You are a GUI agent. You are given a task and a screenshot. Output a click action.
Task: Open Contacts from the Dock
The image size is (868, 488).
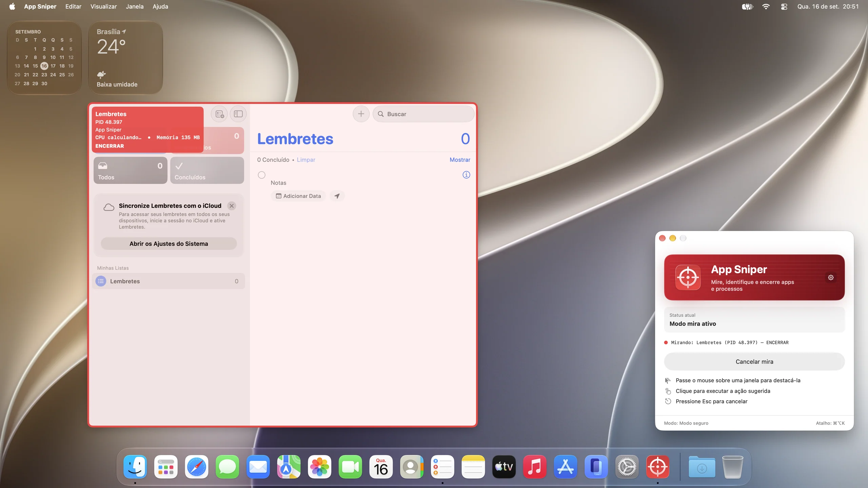pyautogui.click(x=412, y=467)
